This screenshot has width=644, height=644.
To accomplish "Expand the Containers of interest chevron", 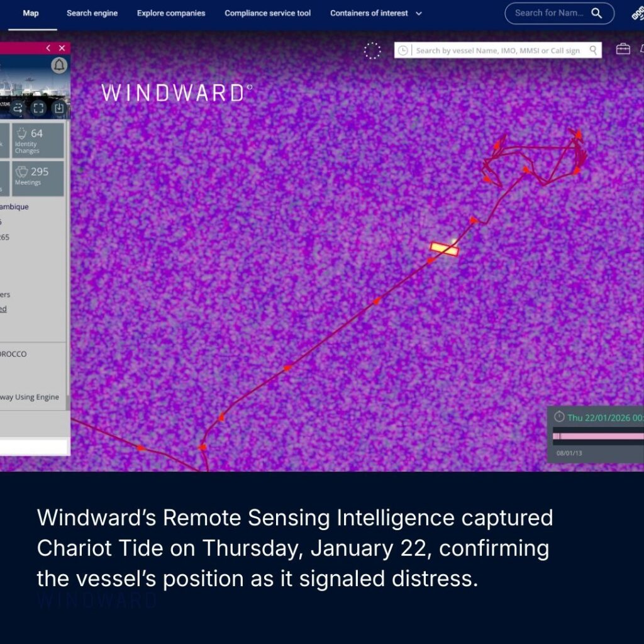I will [x=419, y=14].
